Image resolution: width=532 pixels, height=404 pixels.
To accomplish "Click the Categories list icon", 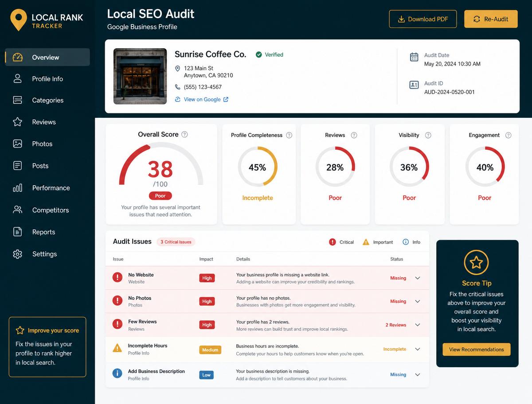I will (17, 100).
